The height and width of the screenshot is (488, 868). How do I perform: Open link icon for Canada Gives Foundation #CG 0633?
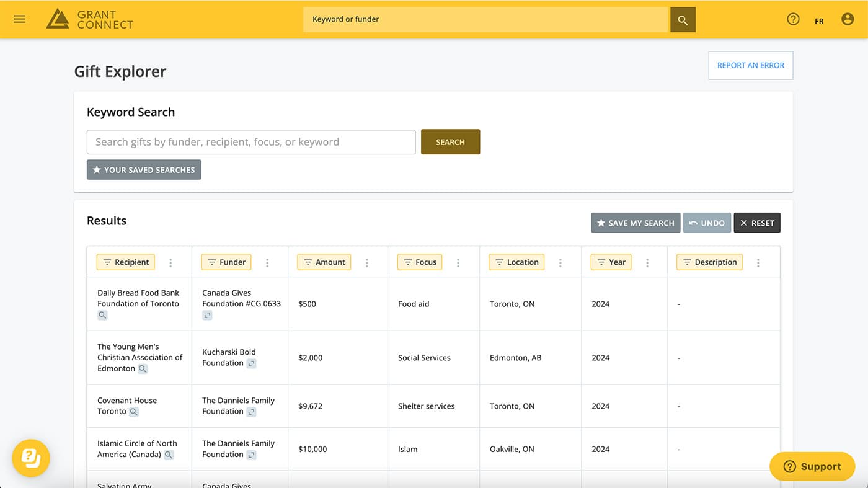click(207, 315)
